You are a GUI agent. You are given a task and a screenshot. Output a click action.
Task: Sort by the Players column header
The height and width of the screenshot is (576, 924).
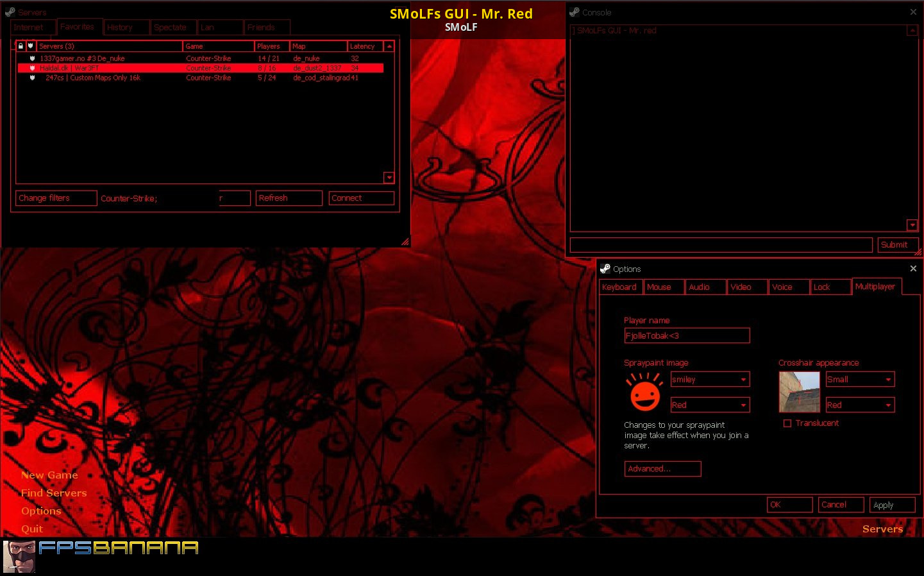(272, 46)
